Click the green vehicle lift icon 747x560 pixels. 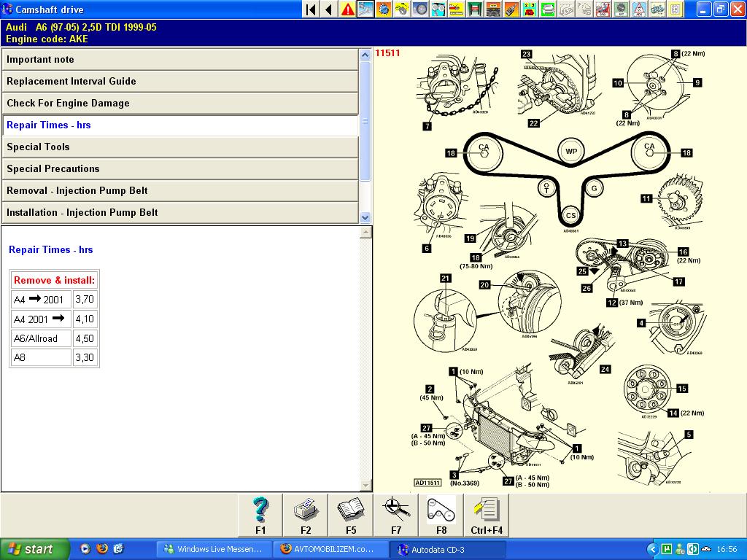[x=474, y=9]
